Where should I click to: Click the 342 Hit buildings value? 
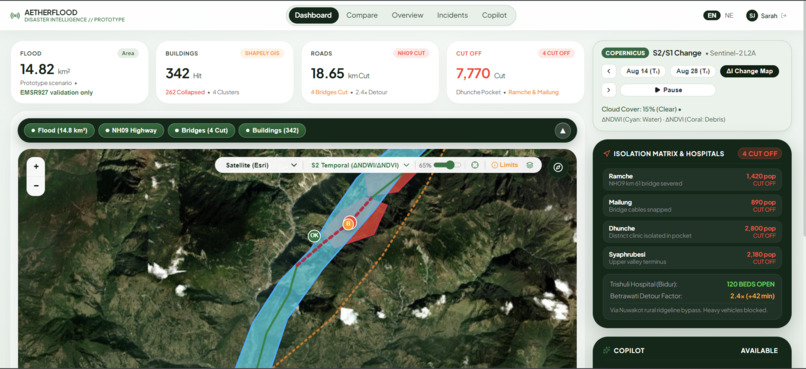pos(183,73)
